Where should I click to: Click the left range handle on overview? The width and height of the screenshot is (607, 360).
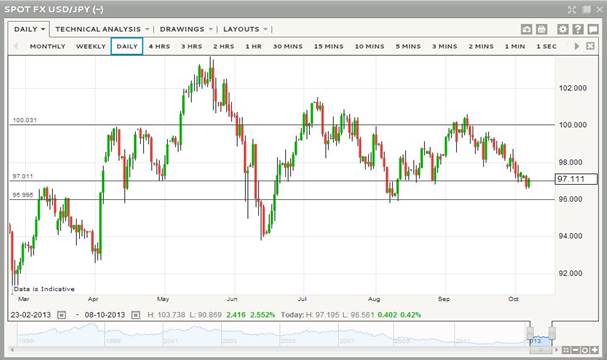click(530, 332)
